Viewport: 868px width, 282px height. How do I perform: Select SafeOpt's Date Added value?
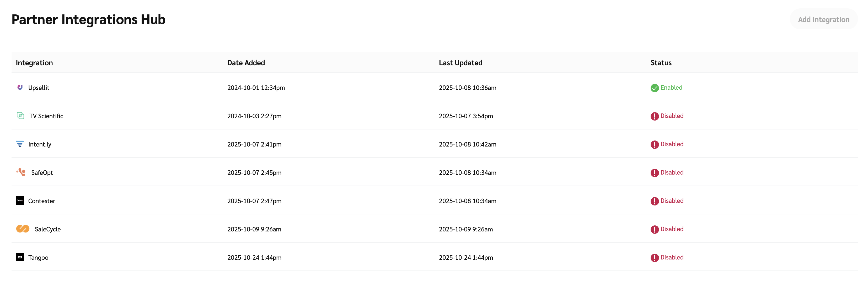pos(254,172)
